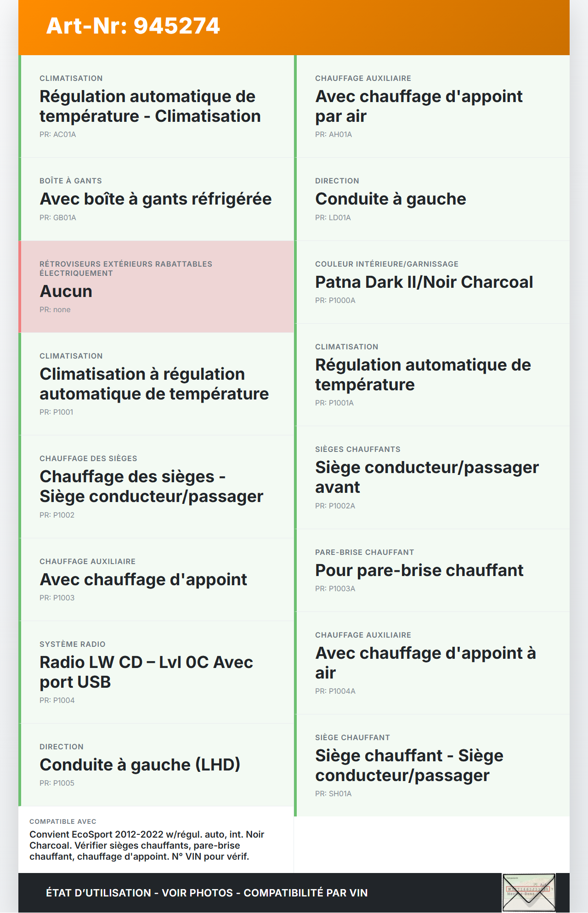Select the refrigerated glove box card
Viewport: 588px width, 913px height.
tap(156, 199)
